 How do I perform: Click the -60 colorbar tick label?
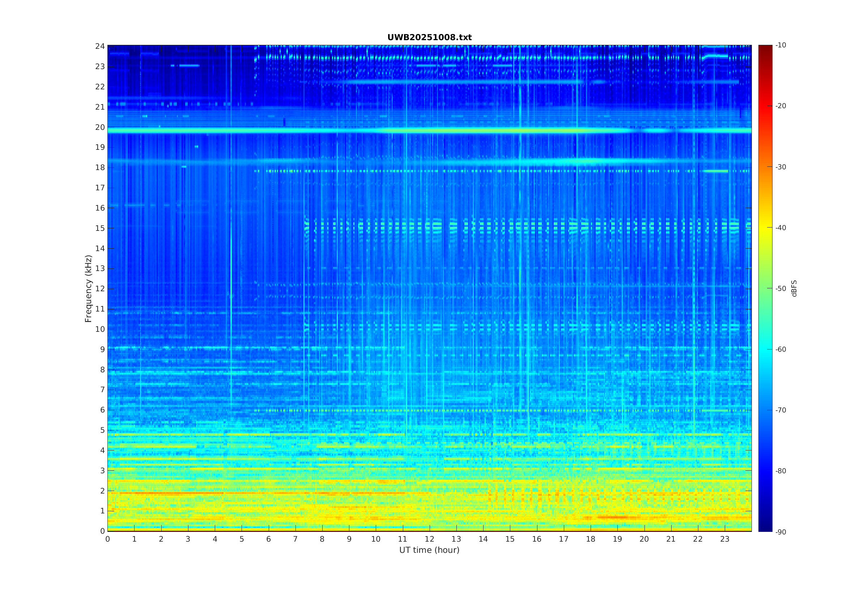click(780, 350)
